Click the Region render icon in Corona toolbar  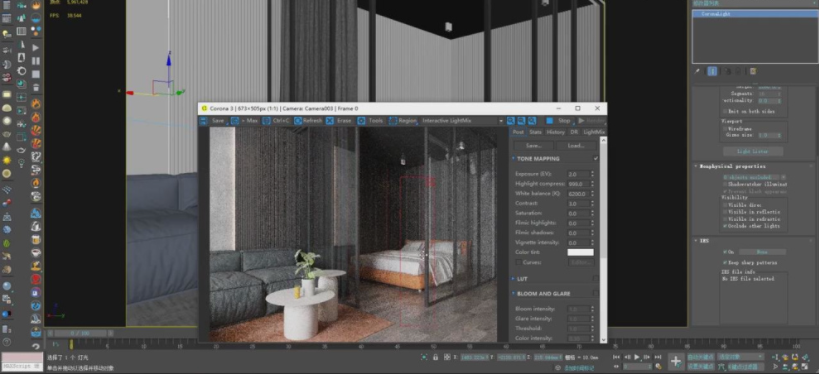click(x=393, y=121)
